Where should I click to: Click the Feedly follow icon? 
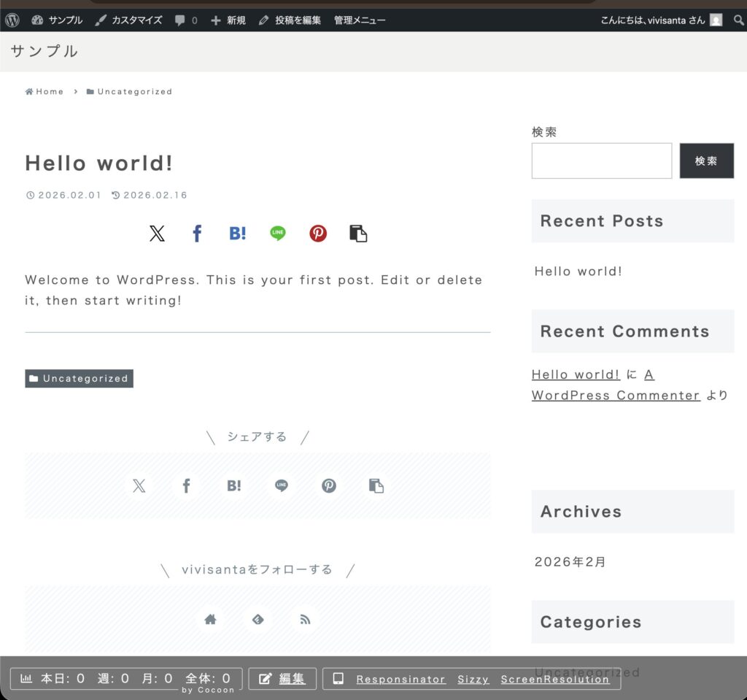coord(258,620)
